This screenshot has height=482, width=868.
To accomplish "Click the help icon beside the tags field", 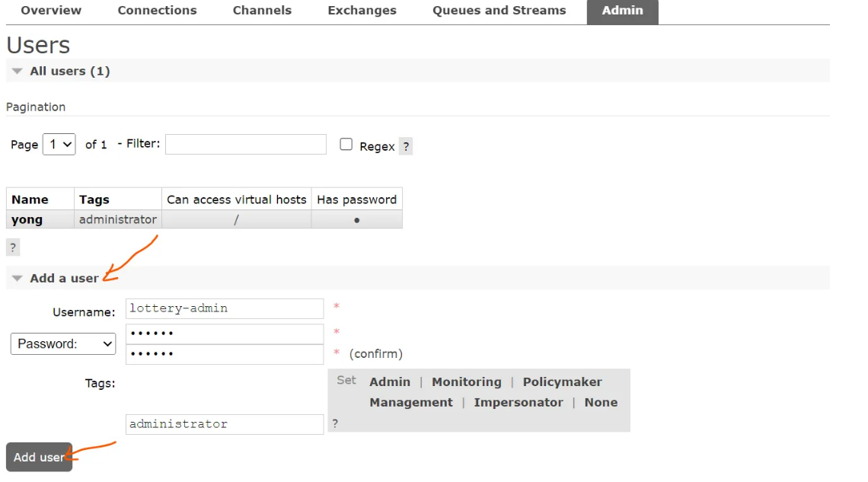I will pos(335,423).
